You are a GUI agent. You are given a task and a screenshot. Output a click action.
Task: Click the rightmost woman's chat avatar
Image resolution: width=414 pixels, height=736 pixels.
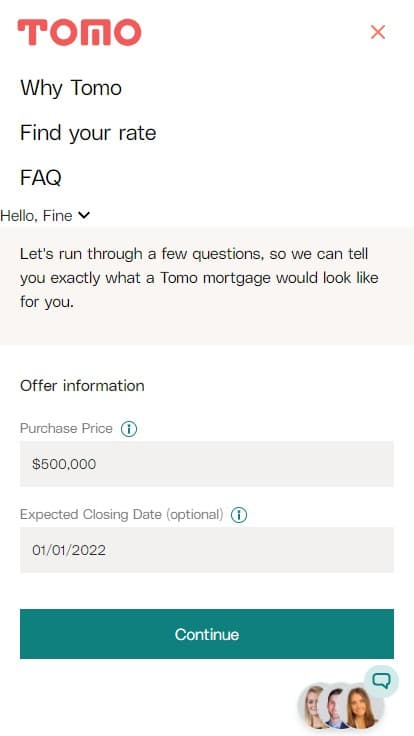(362, 708)
